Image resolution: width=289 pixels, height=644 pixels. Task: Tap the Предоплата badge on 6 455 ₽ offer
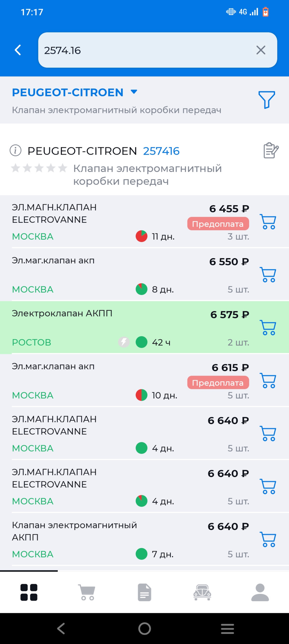click(x=218, y=224)
